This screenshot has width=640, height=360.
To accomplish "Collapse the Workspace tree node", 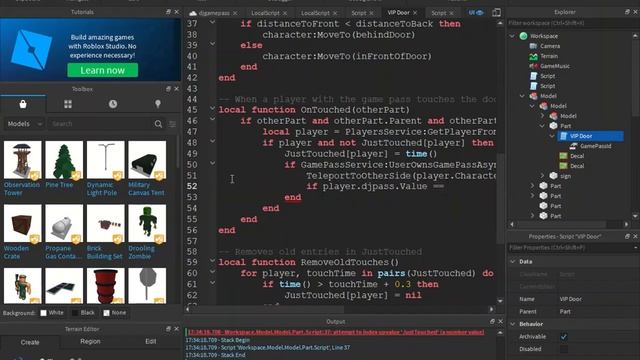I will (x=512, y=36).
